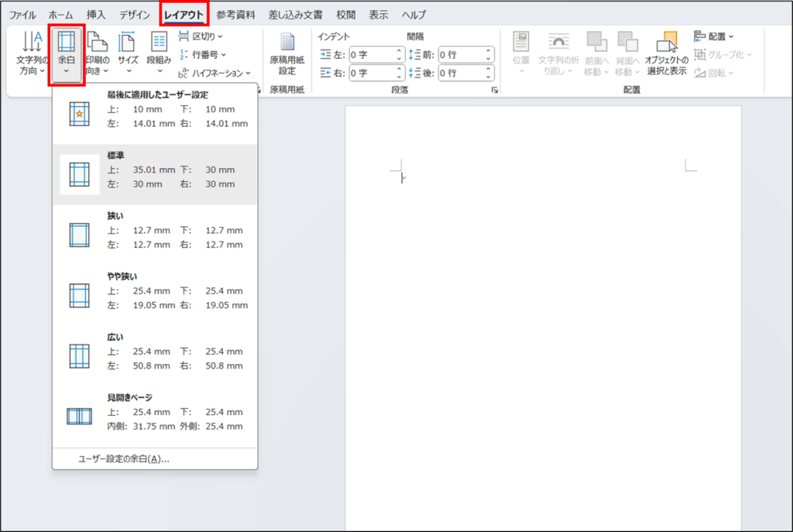The width and height of the screenshot is (793, 532).
Task: Open the ヘルプ tab
Action: [x=414, y=15]
